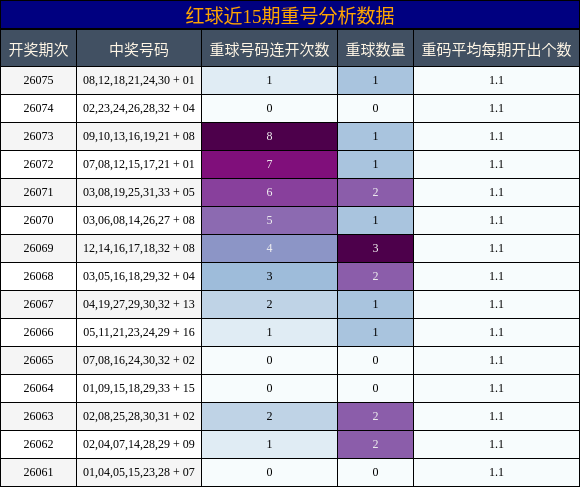Select numbers 05,11,21,23,24,29 + 16
580x487 pixels.
pyautogui.click(x=139, y=332)
